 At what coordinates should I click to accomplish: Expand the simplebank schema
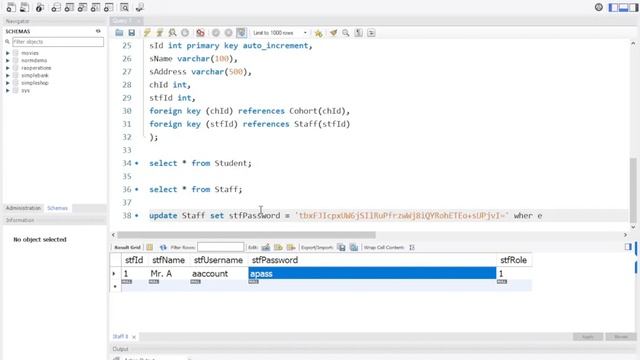click(7, 76)
